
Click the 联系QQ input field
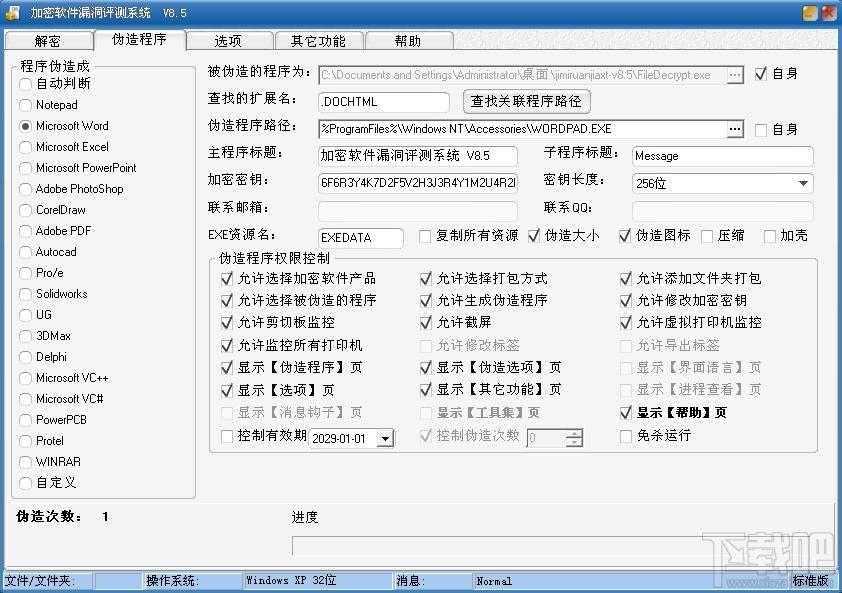pos(722,211)
